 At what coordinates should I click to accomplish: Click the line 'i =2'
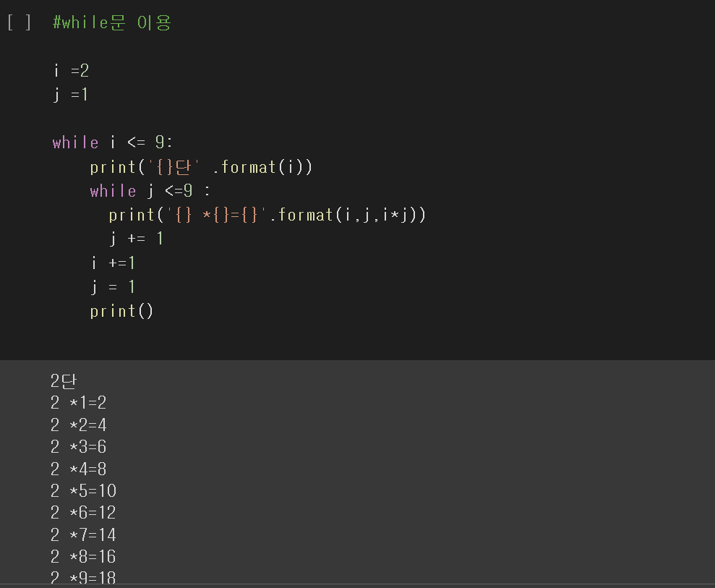click(x=71, y=71)
